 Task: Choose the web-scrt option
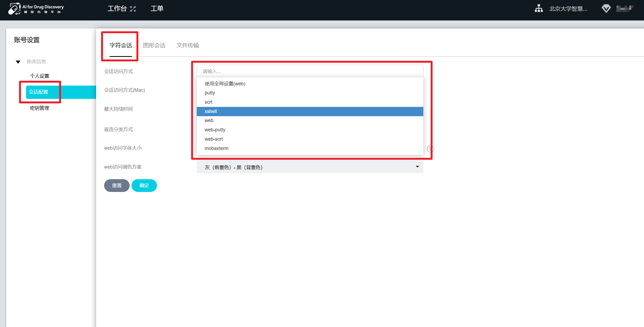tap(310, 139)
